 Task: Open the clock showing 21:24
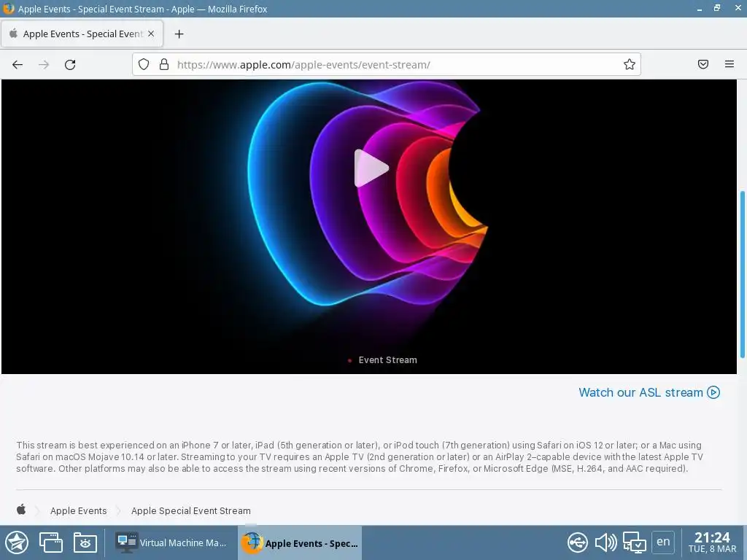712,542
